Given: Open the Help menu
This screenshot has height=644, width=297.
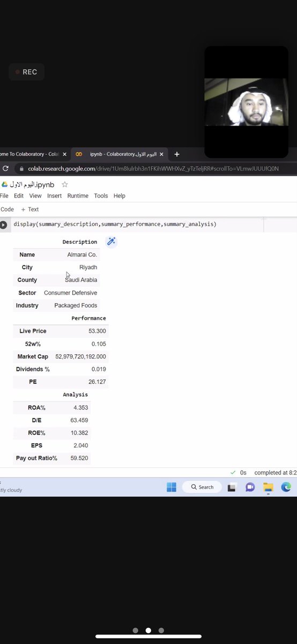Looking at the screenshot, I should 120,196.
